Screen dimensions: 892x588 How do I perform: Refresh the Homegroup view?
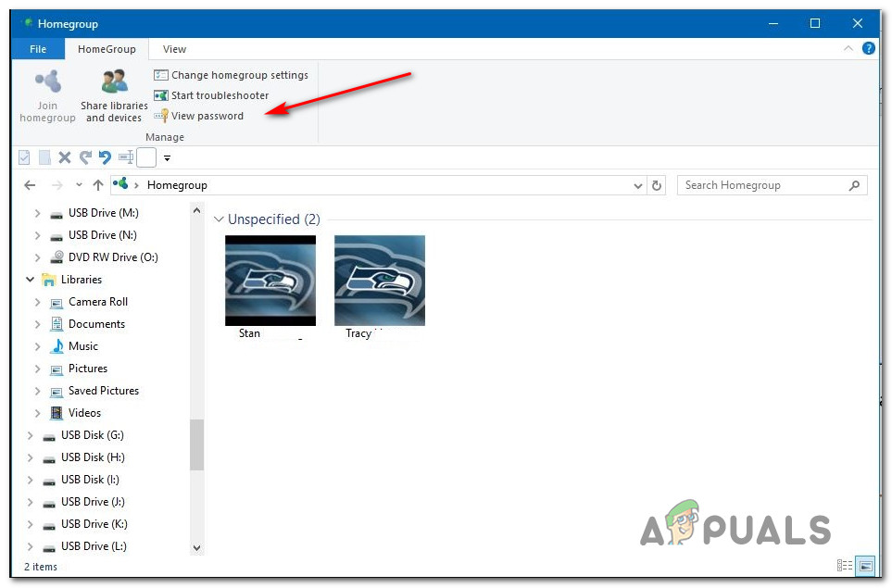click(x=657, y=185)
